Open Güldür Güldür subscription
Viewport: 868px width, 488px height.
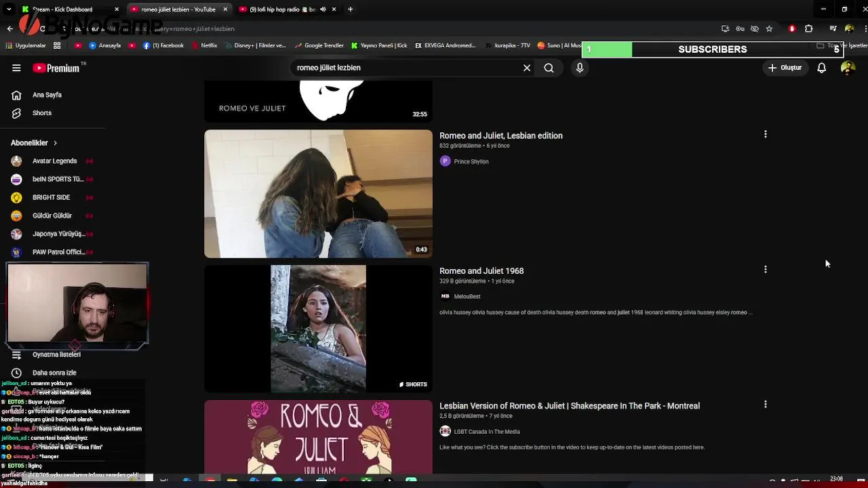coord(53,216)
